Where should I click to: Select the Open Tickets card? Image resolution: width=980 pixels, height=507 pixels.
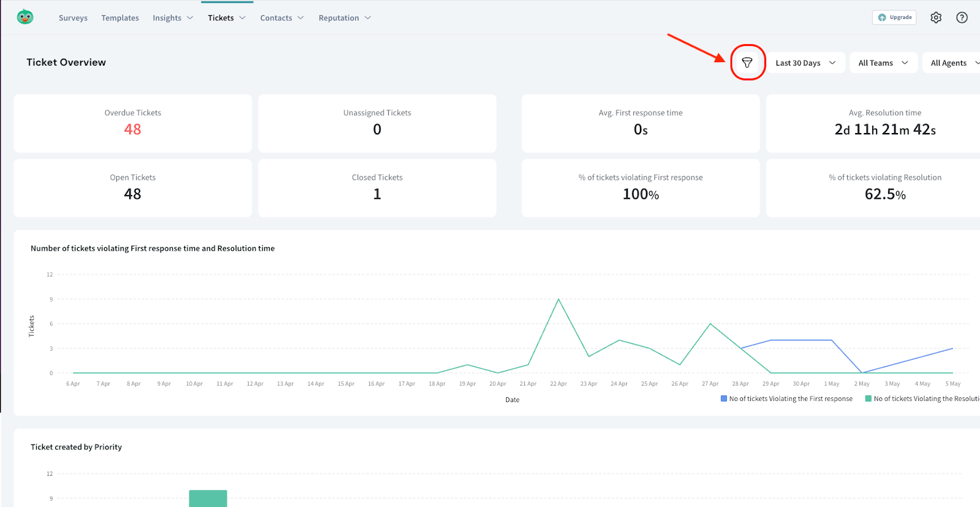(x=132, y=188)
